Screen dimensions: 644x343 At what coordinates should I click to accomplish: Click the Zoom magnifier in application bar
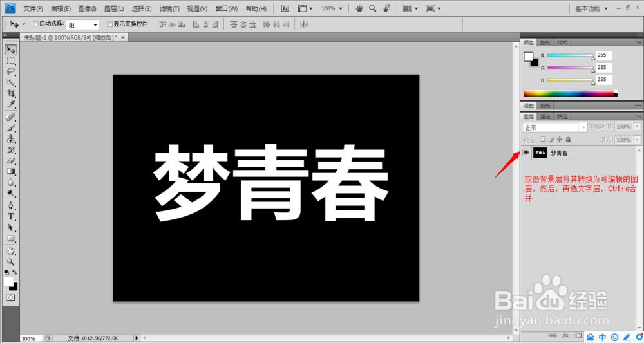point(372,8)
